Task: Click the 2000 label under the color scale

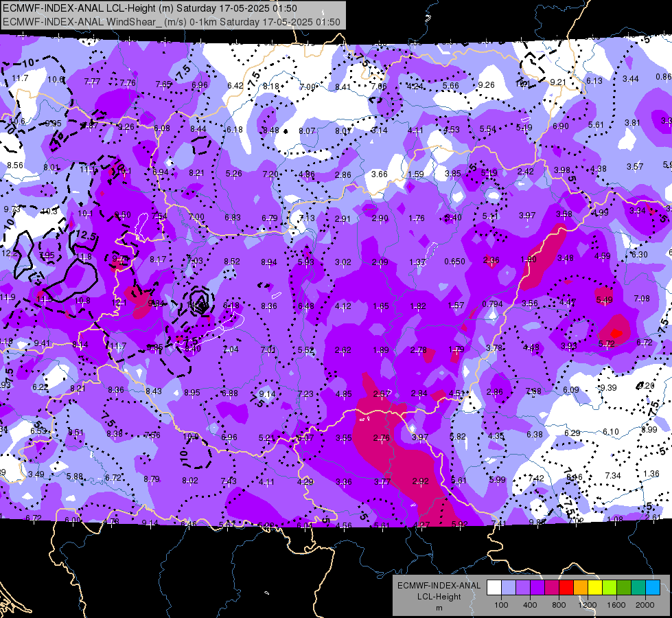Action: point(645,605)
